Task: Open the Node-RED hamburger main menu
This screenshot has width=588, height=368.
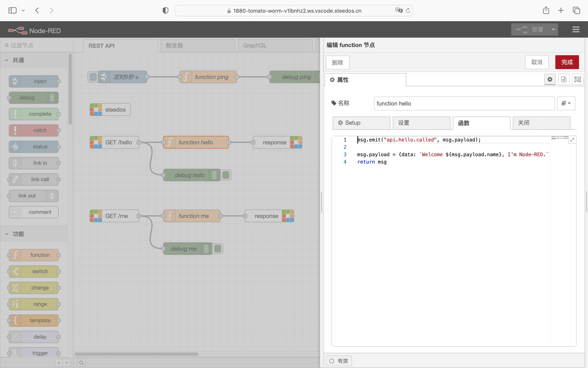Action: coord(576,29)
